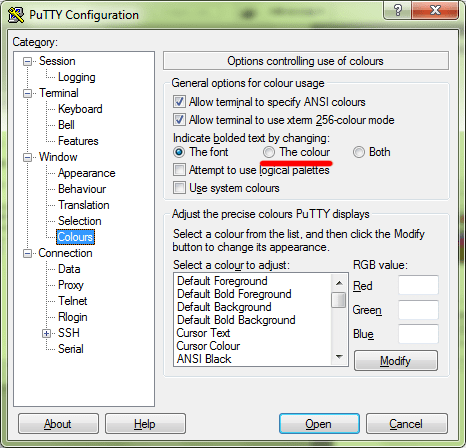
Task: Go to the Logging settings
Action: pyautogui.click(x=77, y=77)
